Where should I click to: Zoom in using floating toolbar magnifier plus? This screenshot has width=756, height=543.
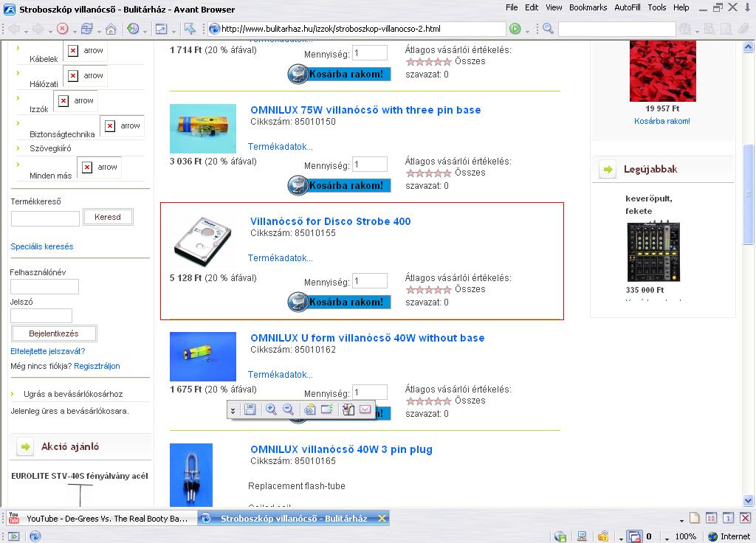[271, 410]
